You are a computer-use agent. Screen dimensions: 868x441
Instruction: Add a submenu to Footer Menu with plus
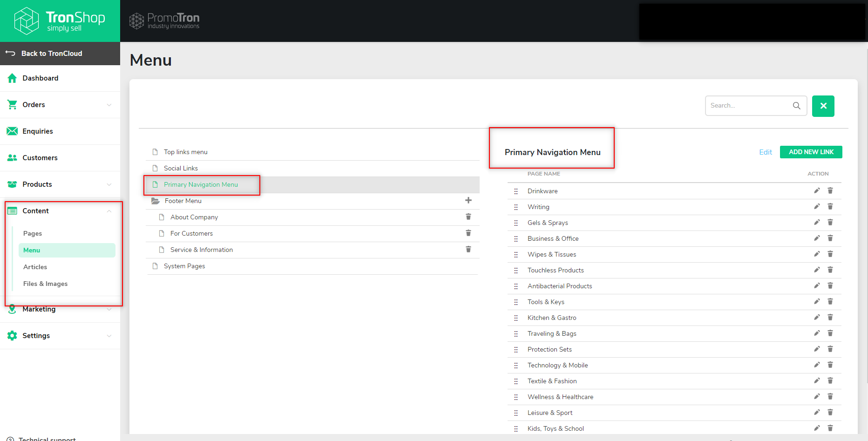[x=468, y=200]
